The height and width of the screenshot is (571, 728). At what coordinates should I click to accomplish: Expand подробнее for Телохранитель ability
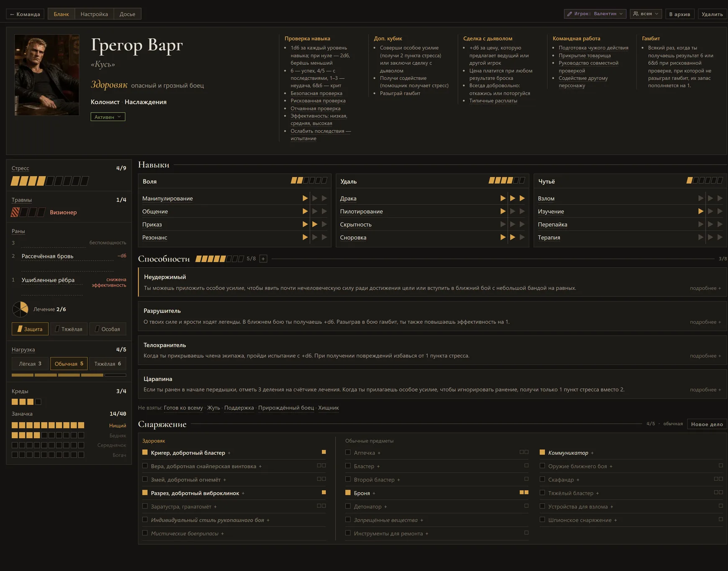(x=705, y=356)
